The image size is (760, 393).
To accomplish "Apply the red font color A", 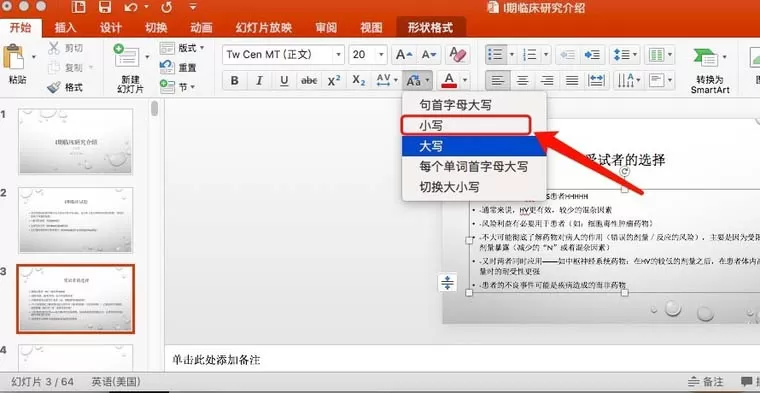I will 449,80.
